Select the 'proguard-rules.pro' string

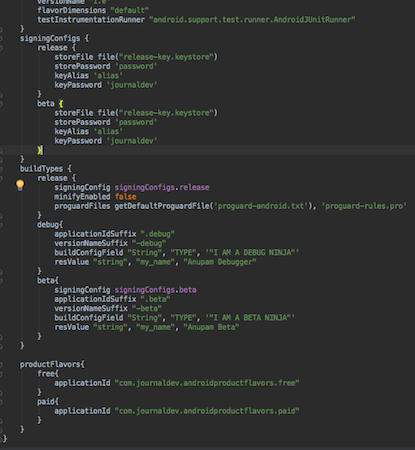364,206
